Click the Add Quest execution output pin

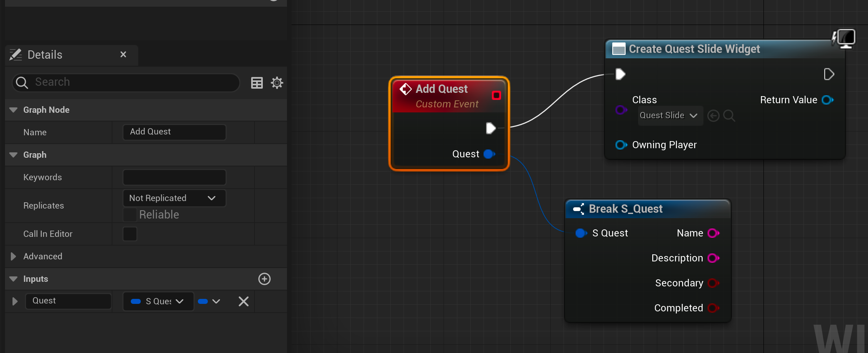click(x=491, y=128)
